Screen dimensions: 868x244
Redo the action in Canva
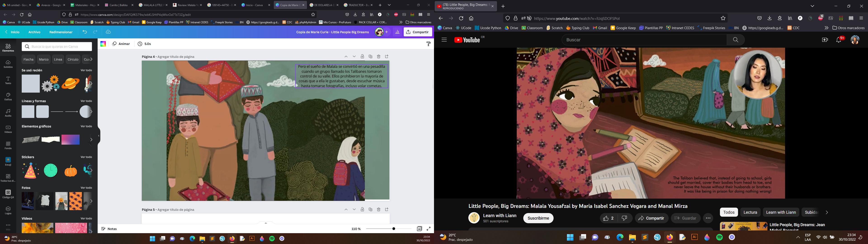95,32
